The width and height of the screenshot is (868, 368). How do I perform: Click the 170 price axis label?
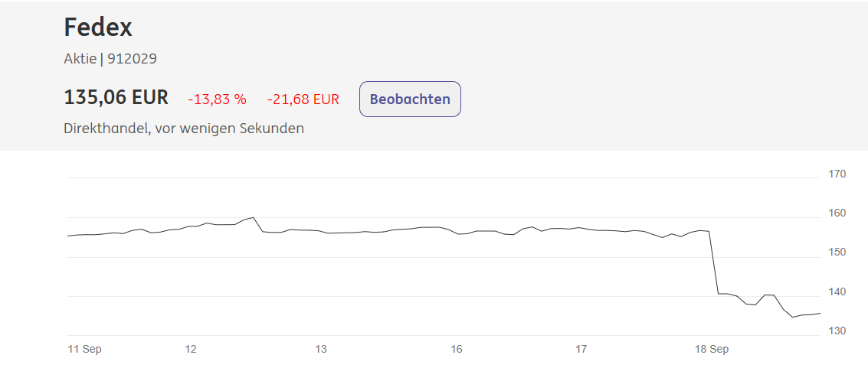[x=837, y=174]
